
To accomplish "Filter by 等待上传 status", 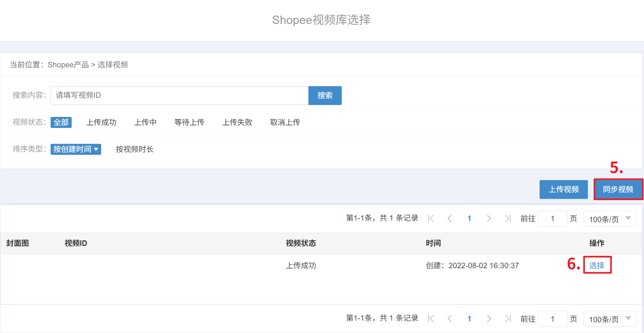I will click(189, 122).
